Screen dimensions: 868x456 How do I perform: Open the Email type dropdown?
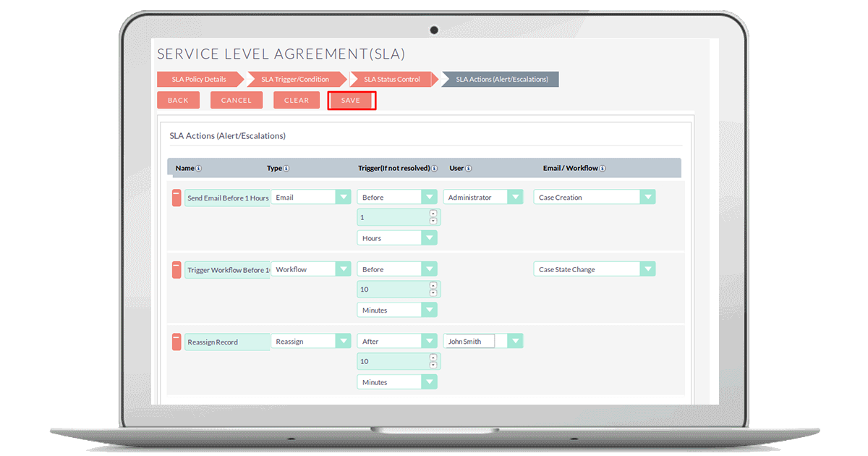(x=343, y=197)
